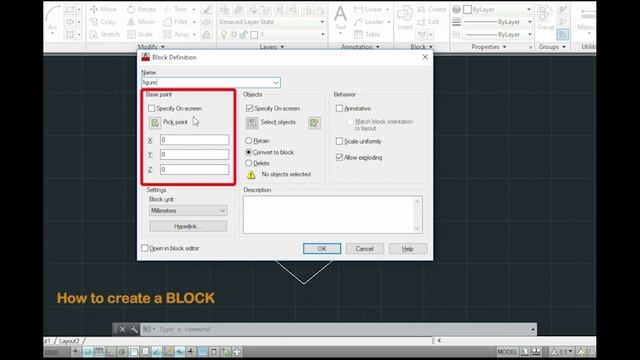Click the Z base point coordinate field
The height and width of the screenshot is (360, 640).
[x=194, y=169]
